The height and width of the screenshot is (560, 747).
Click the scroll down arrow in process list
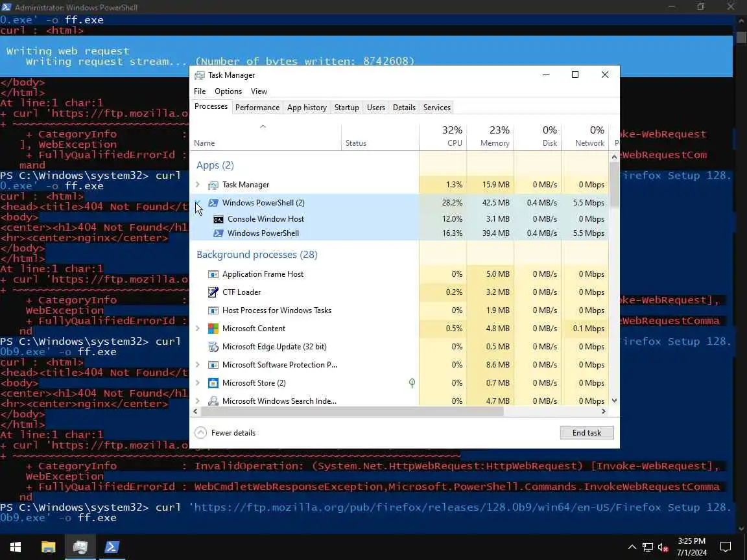tap(614, 401)
